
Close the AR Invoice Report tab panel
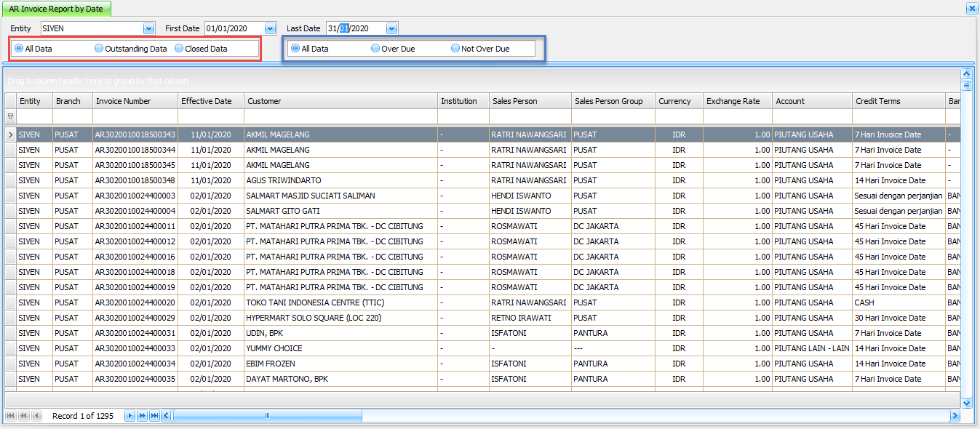971,8
